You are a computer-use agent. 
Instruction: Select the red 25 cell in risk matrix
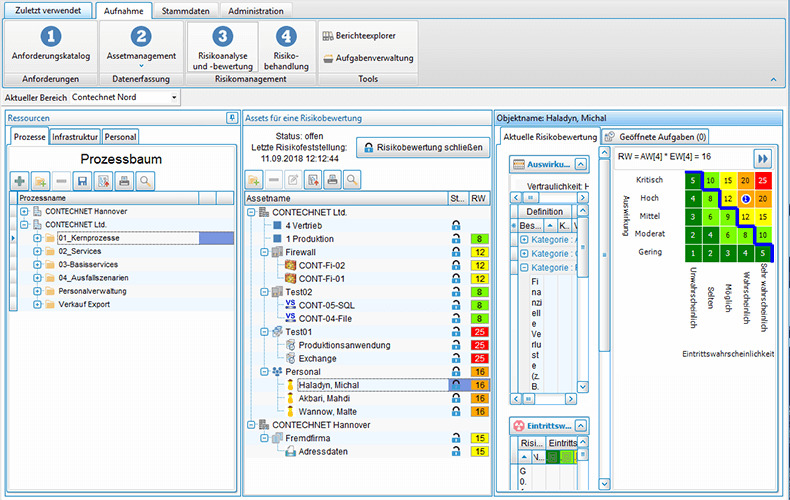[x=762, y=180]
